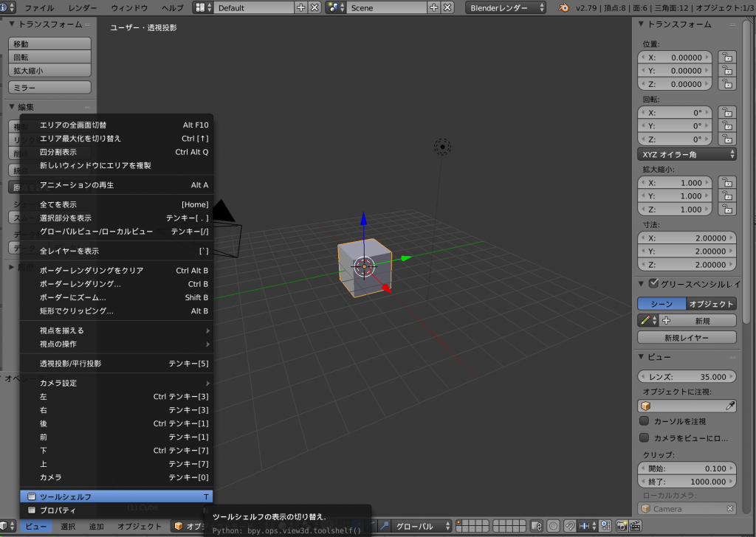Click the クリップ 終了 value field
Screen dimensions: 756x537
[687, 482]
